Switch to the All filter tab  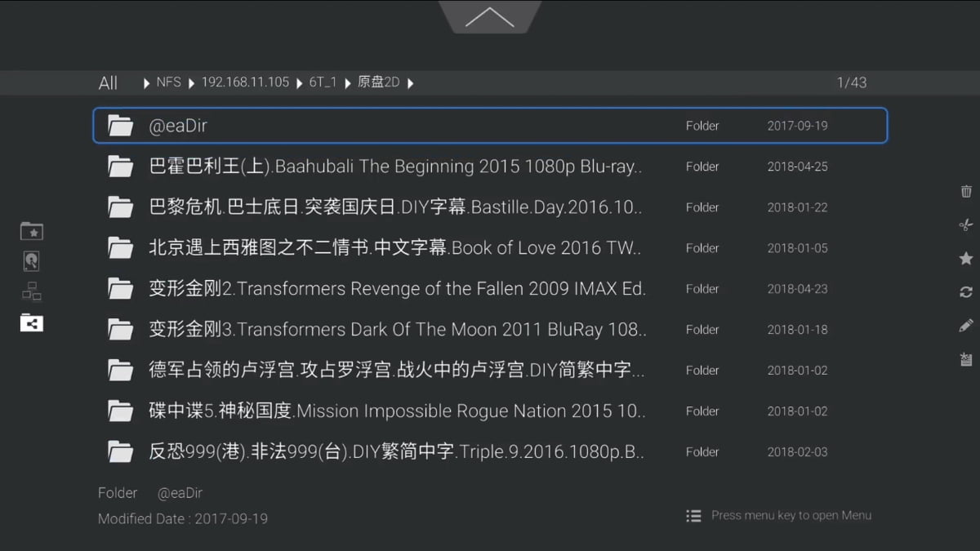107,82
